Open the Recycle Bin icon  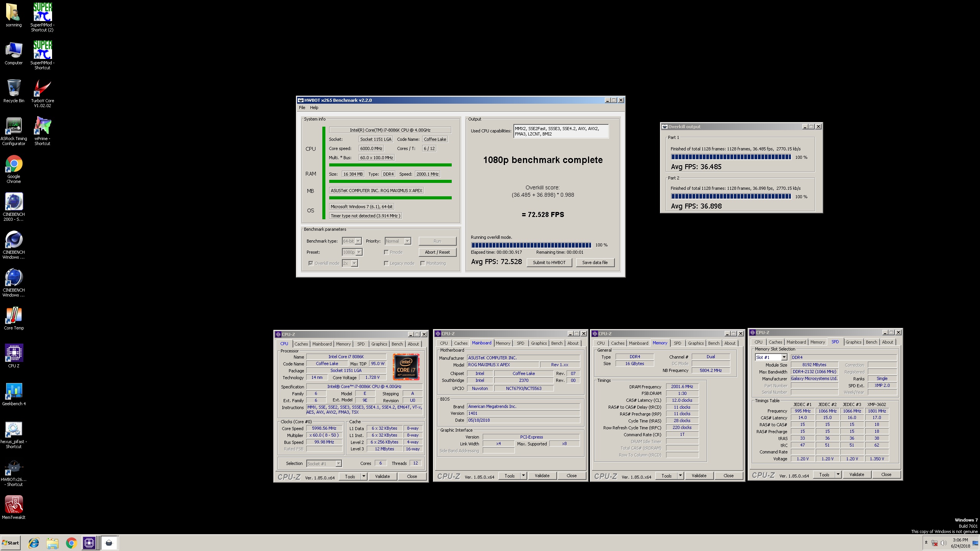[x=13, y=91]
